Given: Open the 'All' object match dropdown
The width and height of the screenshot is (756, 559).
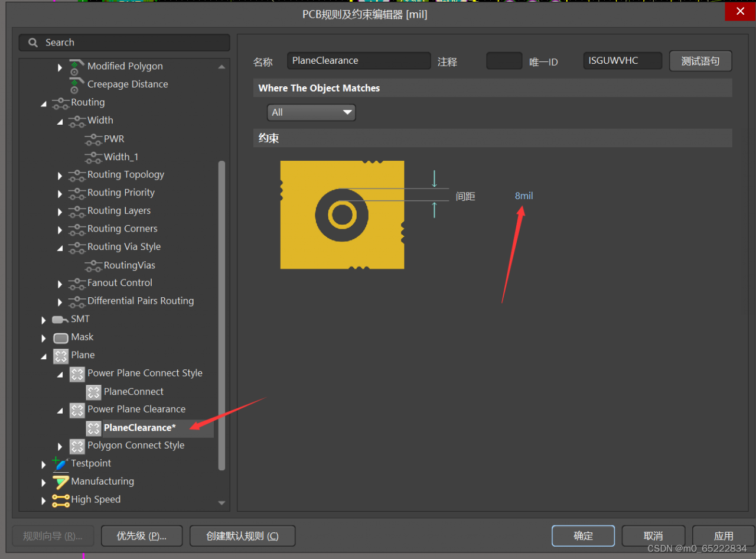Looking at the screenshot, I should [x=311, y=112].
